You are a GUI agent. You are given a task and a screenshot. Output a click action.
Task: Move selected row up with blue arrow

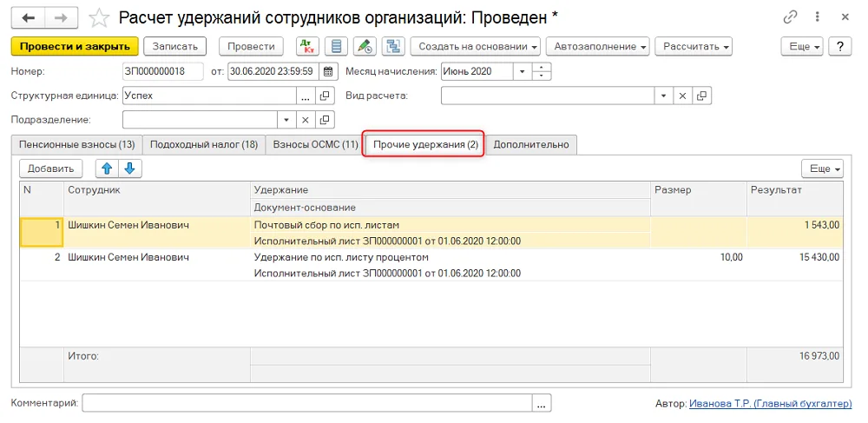(107, 169)
